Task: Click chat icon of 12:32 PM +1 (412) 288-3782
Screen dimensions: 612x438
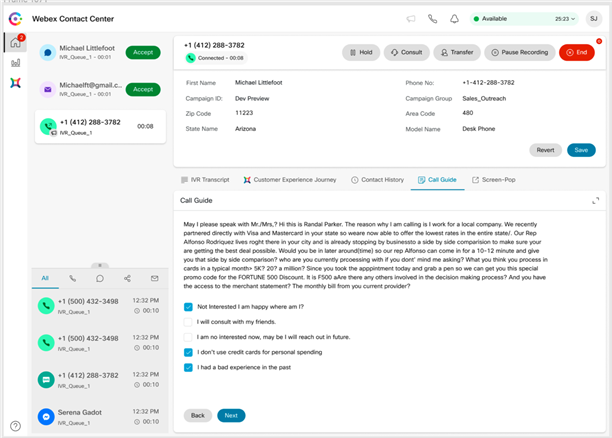Action: coord(46,379)
